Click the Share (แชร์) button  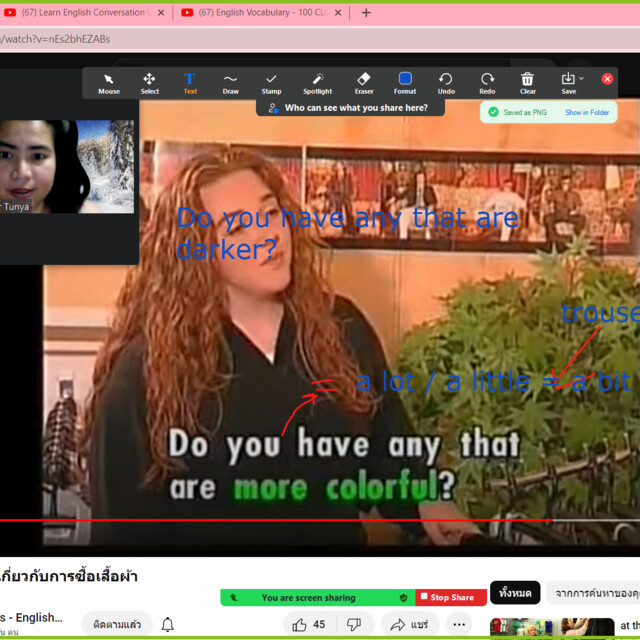click(x=409, y=624)
